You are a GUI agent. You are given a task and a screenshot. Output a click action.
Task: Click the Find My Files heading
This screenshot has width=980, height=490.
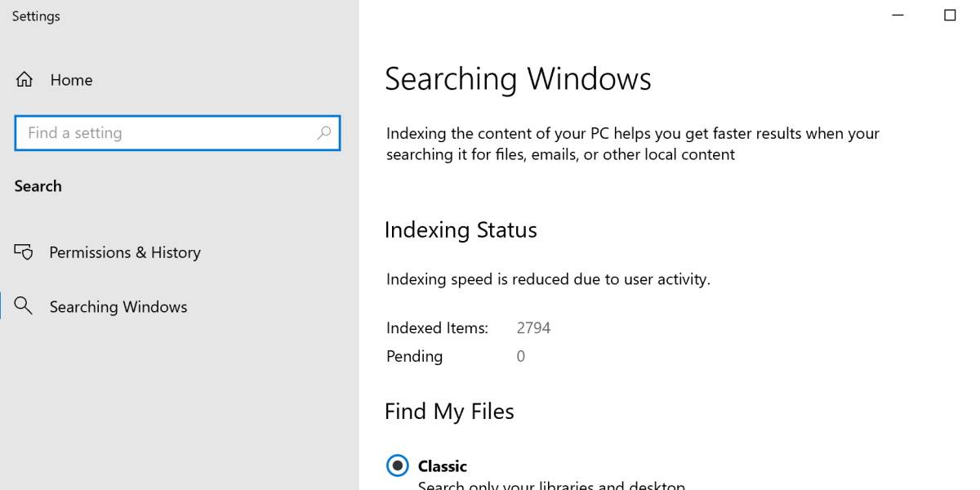tap(449, 412)
